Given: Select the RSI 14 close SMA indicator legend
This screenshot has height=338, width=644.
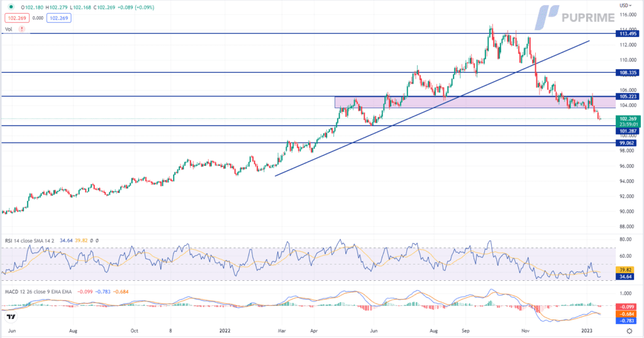Looking at the screenshot, I should [x=30, y=241].
